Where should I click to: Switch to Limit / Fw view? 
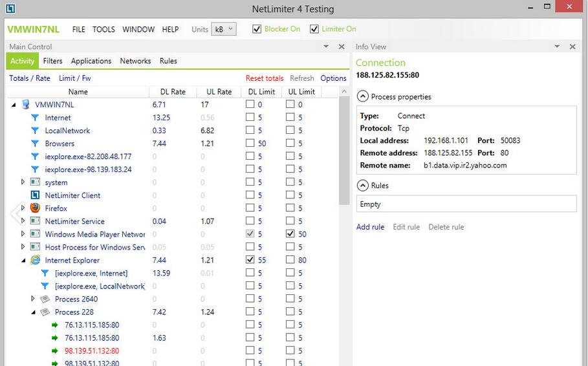(75, 78)
